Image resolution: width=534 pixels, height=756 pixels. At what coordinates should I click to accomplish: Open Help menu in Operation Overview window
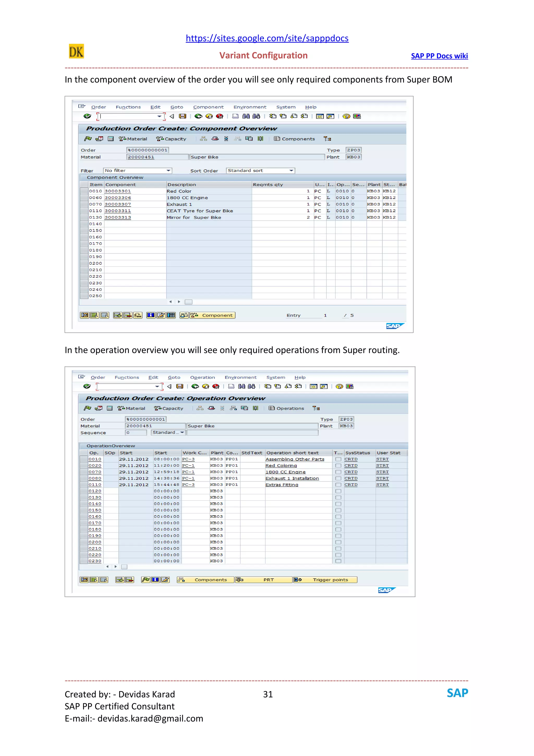300,377
